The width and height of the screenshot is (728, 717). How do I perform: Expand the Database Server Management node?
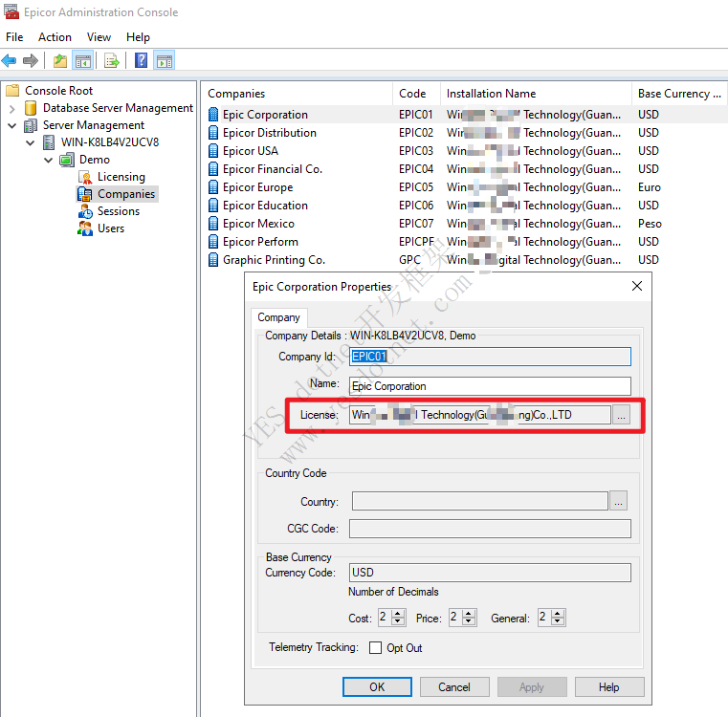(x=11, y=109)
